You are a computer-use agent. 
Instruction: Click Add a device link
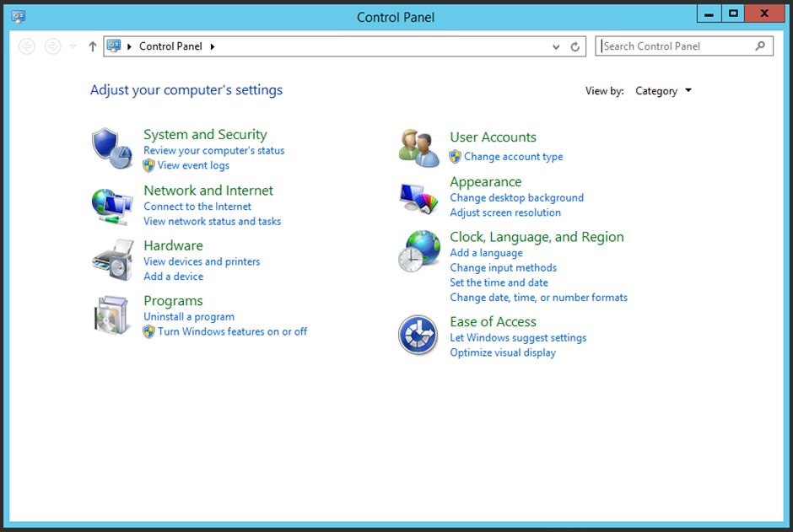174,277
